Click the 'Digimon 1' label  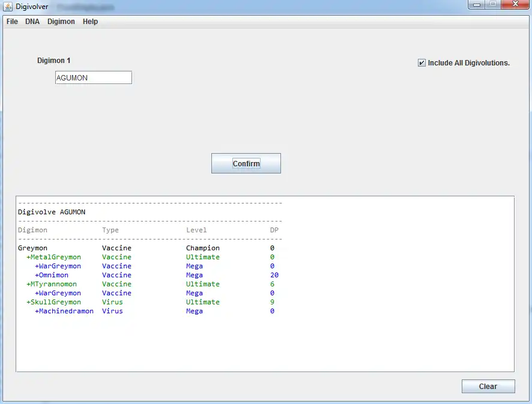[x=53, y=61]
